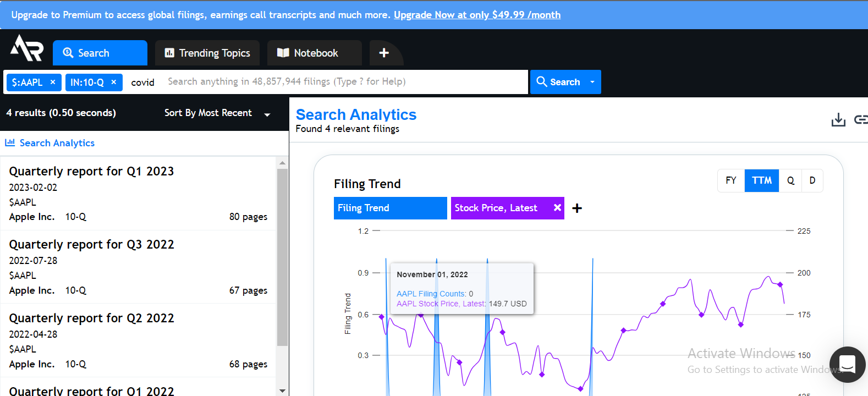Switch to the Search tab
The width and height of the screenshot is (868, 396).
click(100, 53)
